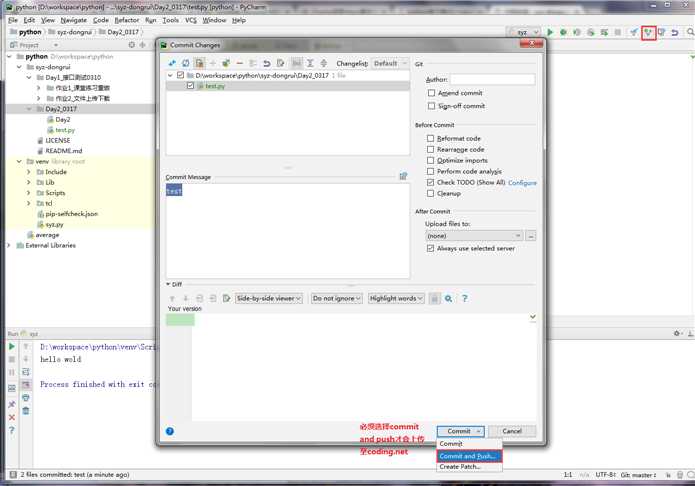This screenshot has width=695, height=486.
Task: Open the Changelist Default dropdown
Action: pyautogui.click(x=390, y=63)
